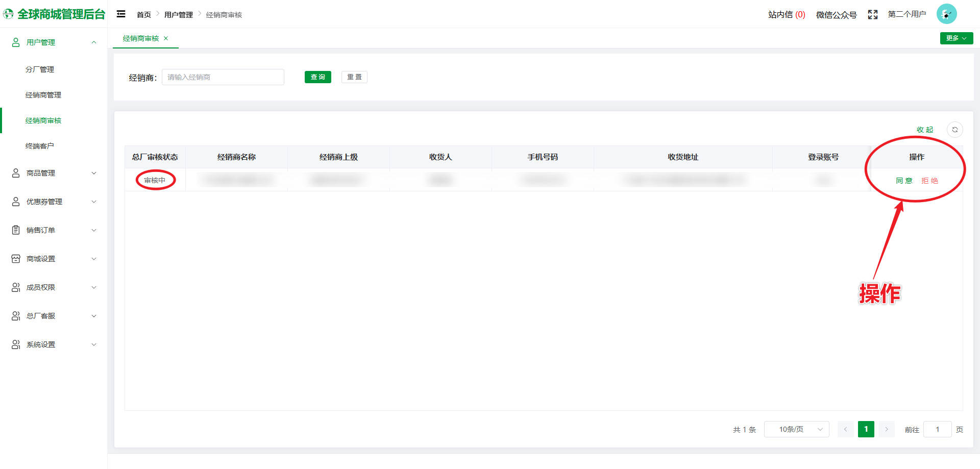Select 终端客户 sidebar item

[40, 146]
